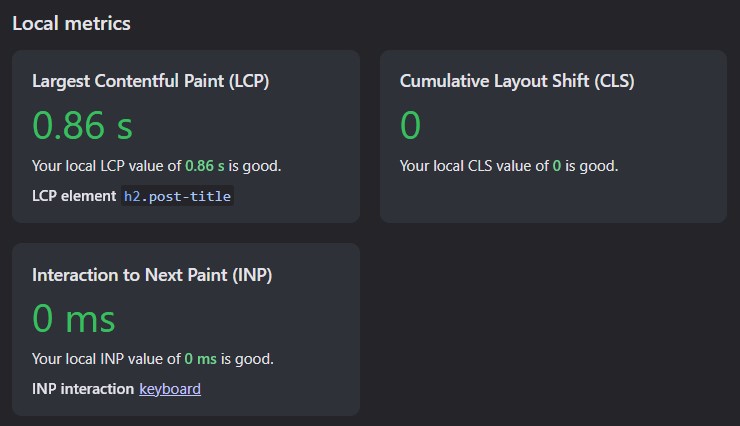The height and width of the screenshot is (426, 740).
Task: Open the keyboard INP interaction link
Action: [170, 389]
